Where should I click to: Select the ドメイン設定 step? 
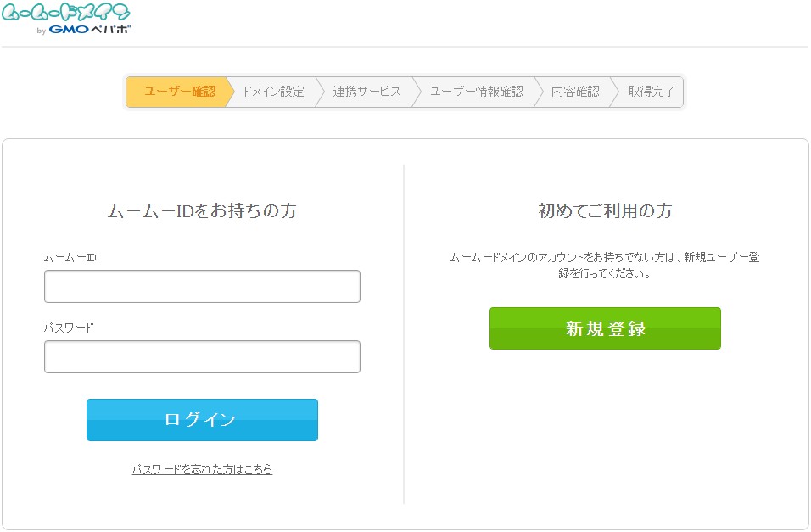point(271,91)
